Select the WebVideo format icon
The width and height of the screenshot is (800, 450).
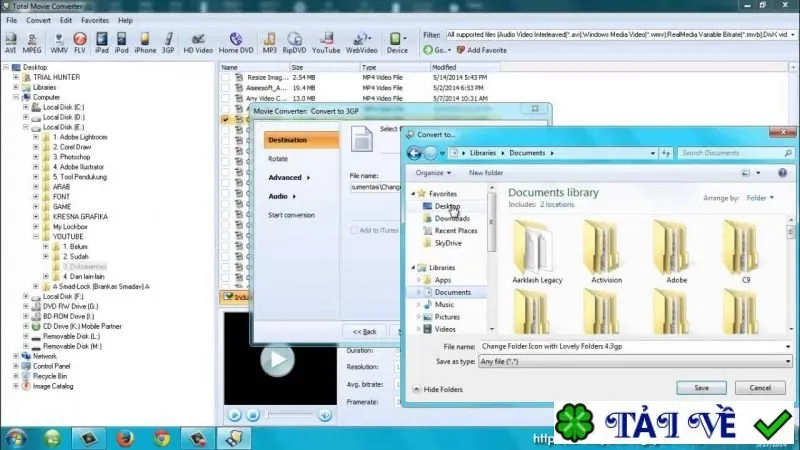[361, 43]
